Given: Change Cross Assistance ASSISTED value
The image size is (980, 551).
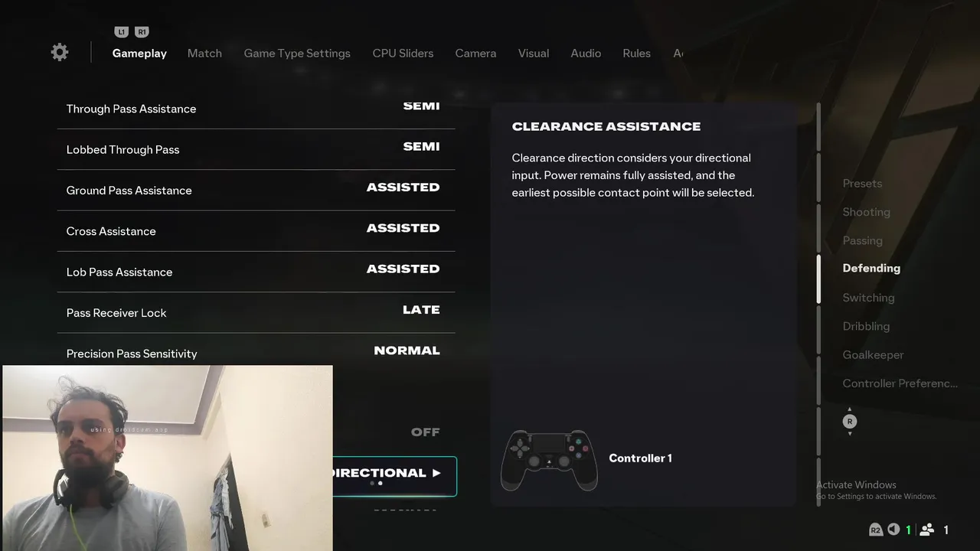Looking at the screenshot, I should [x=403, y=228].
